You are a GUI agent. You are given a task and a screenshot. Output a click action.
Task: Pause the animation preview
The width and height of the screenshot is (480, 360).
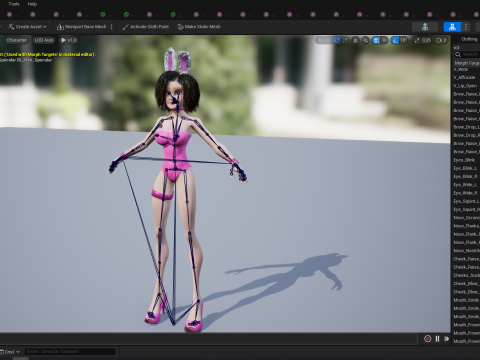point(437,339)
